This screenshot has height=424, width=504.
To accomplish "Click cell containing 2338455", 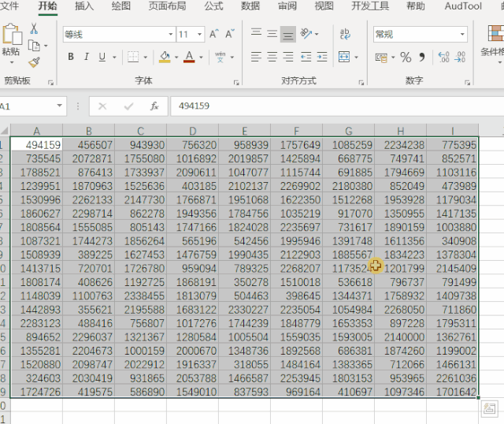I will click(140, 296).
